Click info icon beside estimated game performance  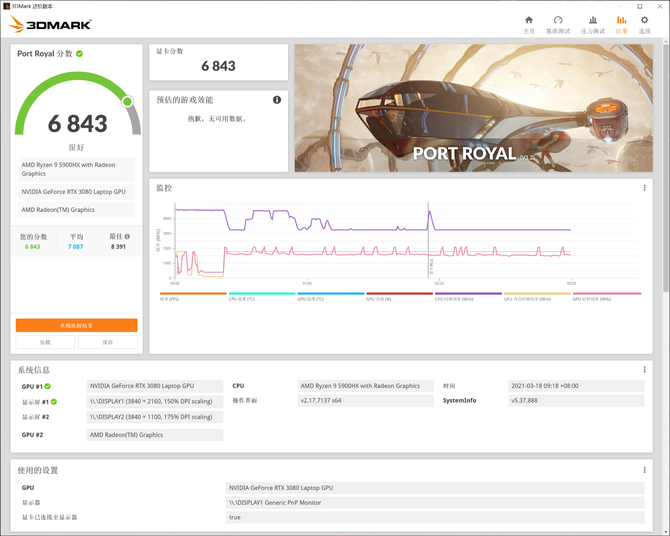(x=277, y=100)
